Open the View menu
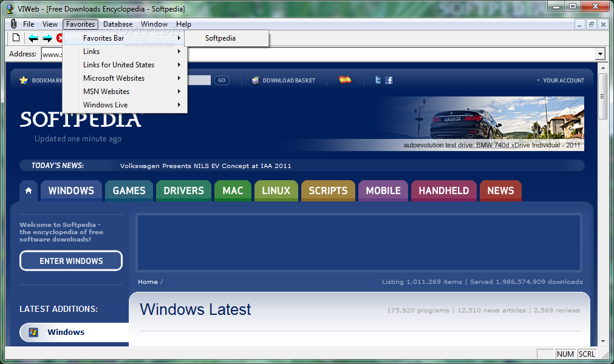This screenshot has height=364, width=614. click(x=50, y=24)
